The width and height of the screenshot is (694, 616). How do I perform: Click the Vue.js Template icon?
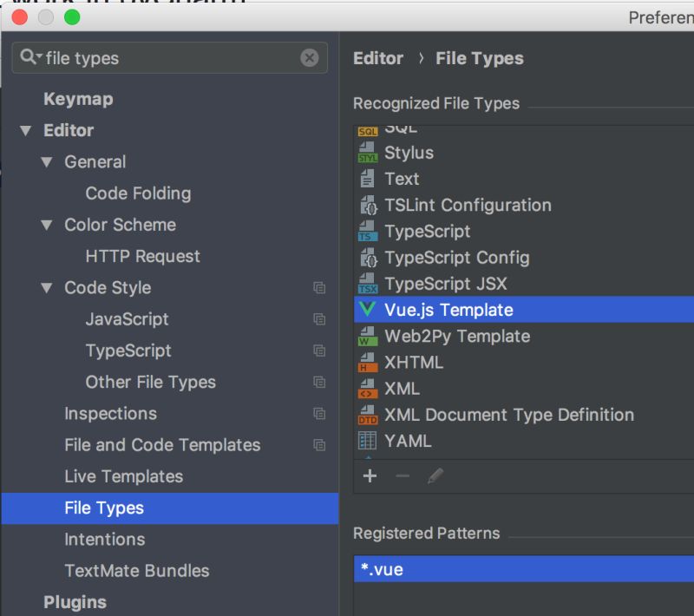(369, 310)
